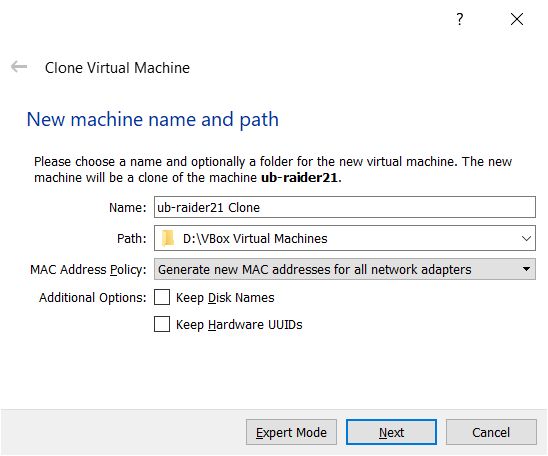Proceed with the Next button
This screenshot has height=456, width=548.
(391, 432)
